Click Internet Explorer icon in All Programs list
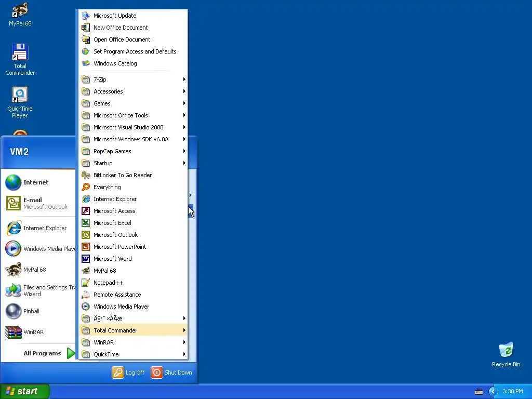The image size is (532, 399). coord(86,199)
